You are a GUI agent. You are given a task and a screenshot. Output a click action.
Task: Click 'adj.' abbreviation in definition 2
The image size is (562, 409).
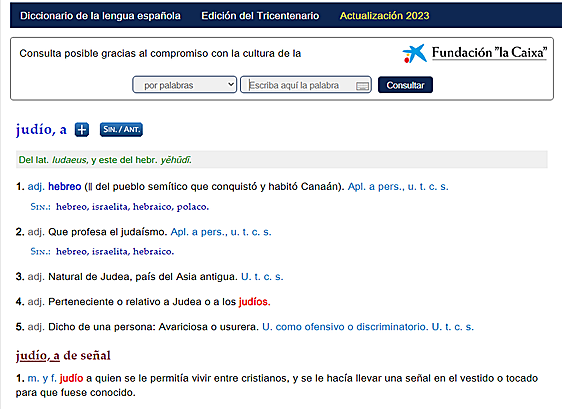pyautogui.click(x=36, y=232)
